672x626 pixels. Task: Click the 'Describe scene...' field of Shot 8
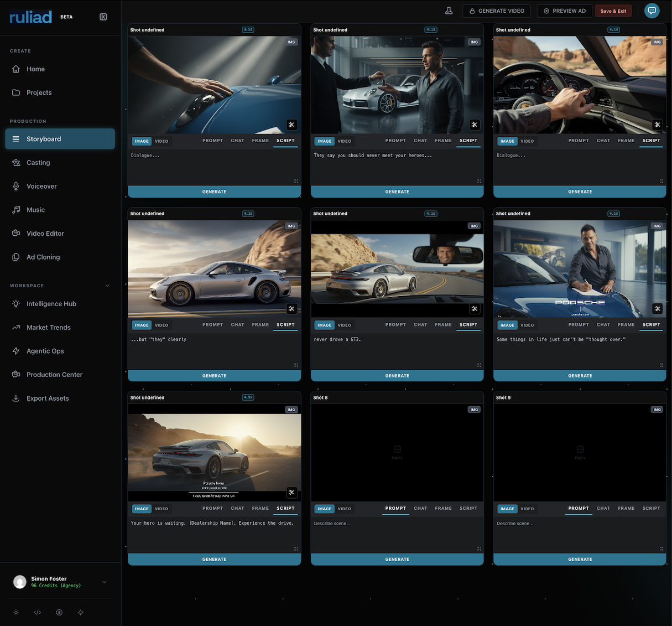[x=397, y=535]
